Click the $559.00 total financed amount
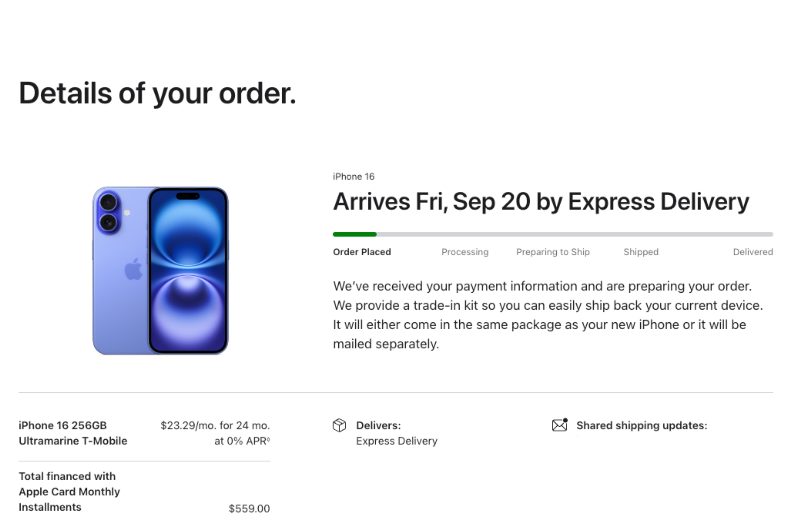This screenshot has width=798, height=532. pos(249,509)
